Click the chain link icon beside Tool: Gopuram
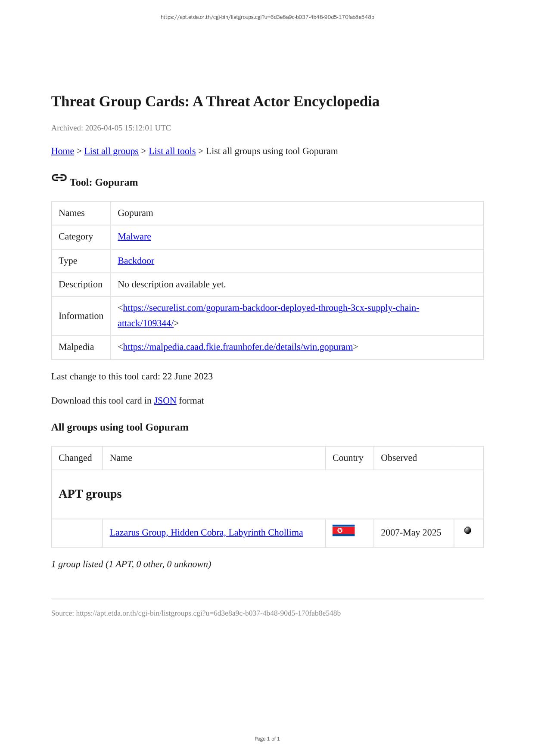Viewport: 535px width, 756px height. (x=59, y=178)
